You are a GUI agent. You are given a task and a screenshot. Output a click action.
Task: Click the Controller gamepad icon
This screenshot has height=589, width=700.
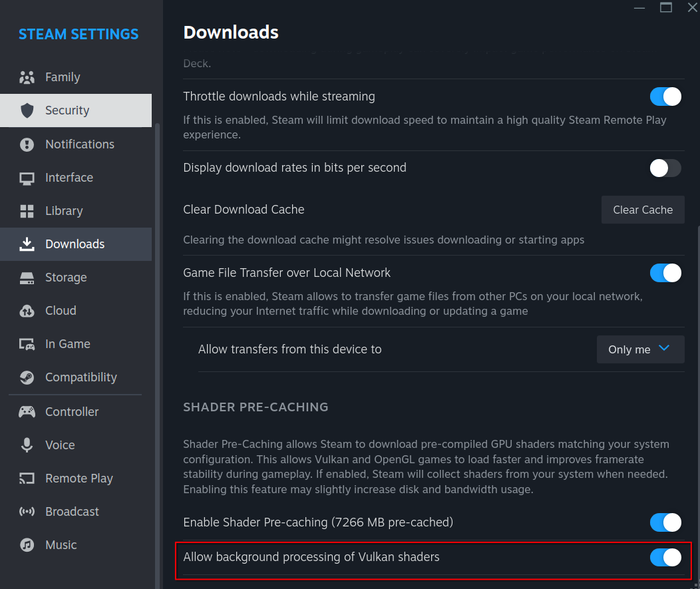(27, 412)
